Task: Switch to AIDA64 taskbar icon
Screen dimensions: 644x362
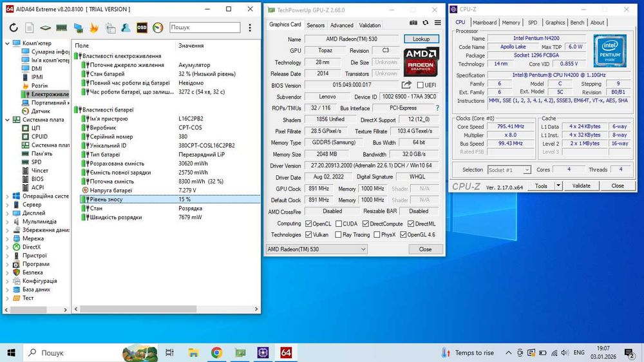Action: [287, 352]
